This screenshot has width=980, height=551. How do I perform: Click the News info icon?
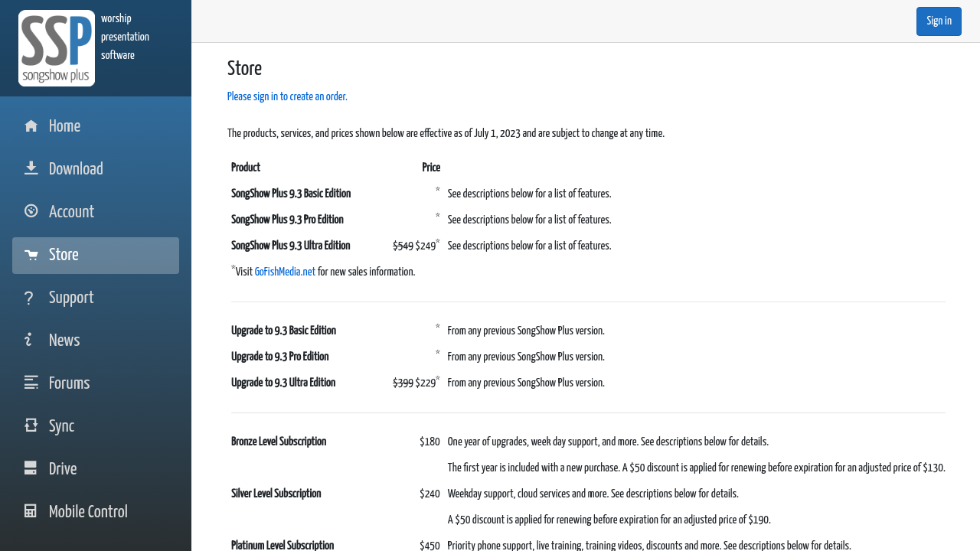[29, 340]
